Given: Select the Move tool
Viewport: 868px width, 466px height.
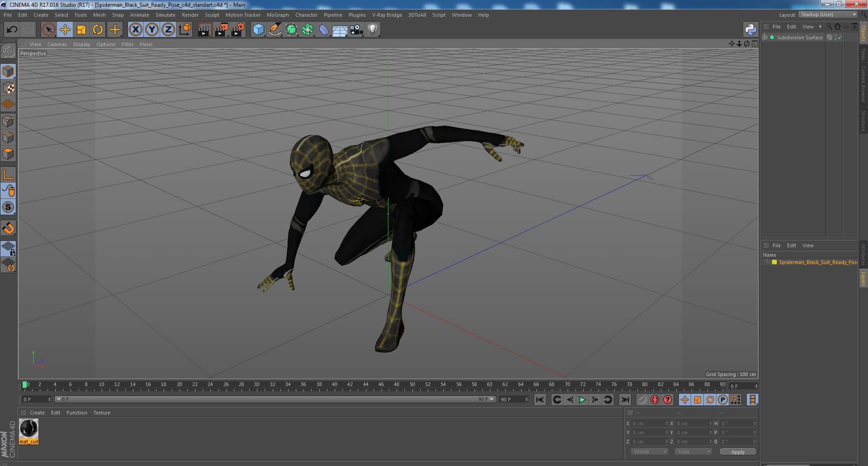Looking at the screenshot, I should pyautogui.click(x=65, y=30).
